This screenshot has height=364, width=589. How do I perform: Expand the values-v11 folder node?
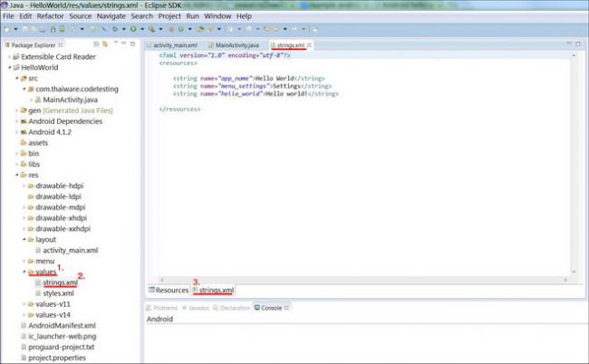24,304
